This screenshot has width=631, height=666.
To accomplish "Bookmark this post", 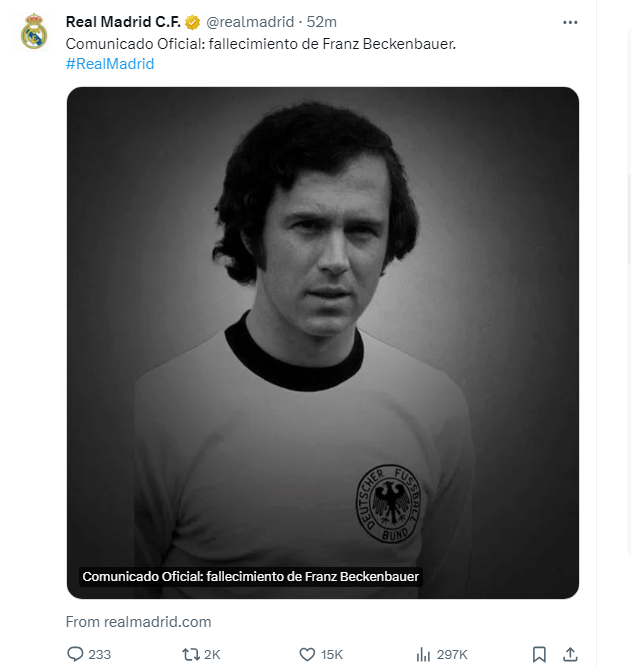I will coord(539,654).
